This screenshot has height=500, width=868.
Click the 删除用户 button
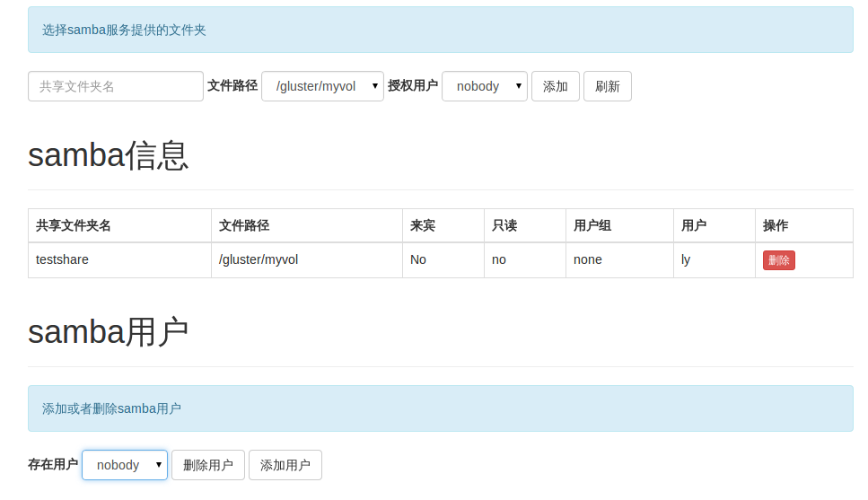208,465
